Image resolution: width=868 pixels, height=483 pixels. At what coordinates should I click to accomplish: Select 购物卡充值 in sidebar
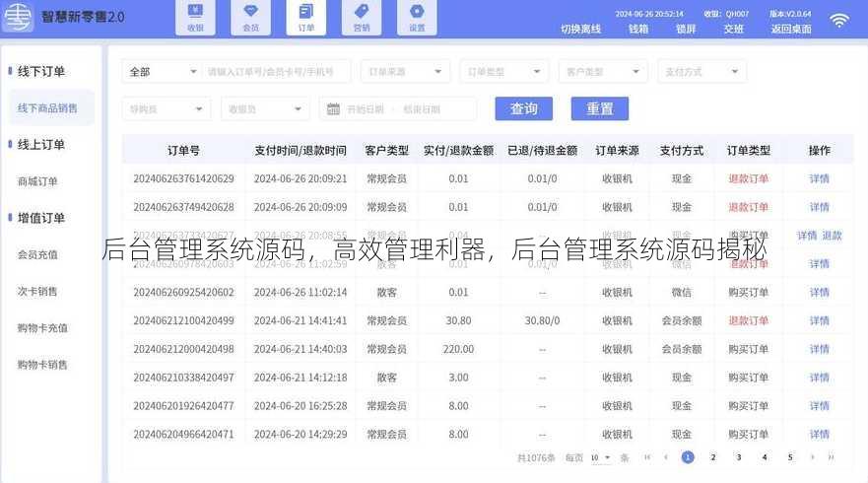tap(42, 327)
